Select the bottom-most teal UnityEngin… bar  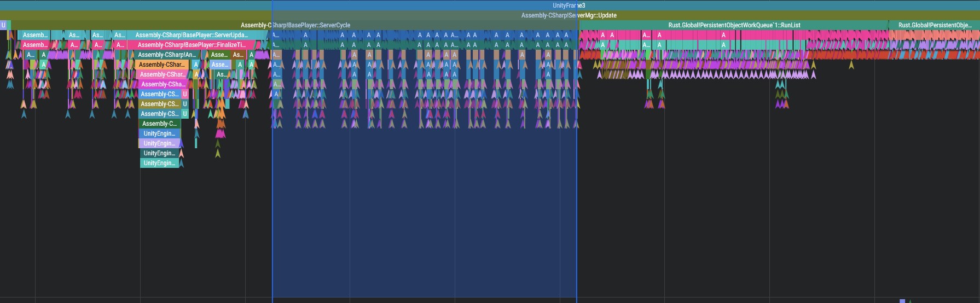click(159, 163)
